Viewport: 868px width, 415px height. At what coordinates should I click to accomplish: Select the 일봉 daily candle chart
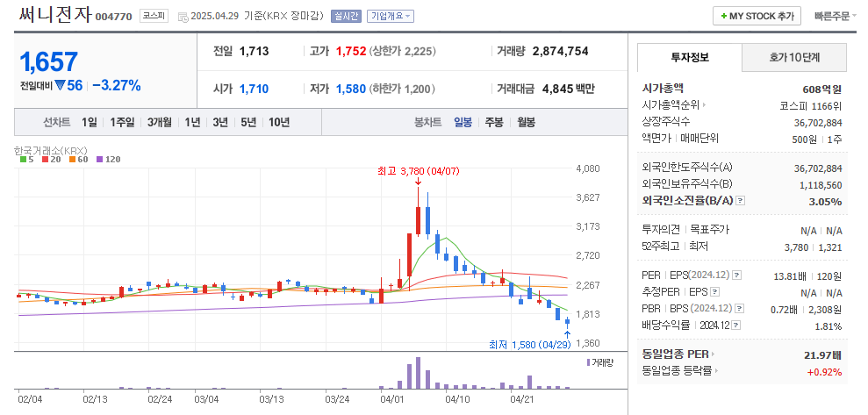tap(463, 122)
